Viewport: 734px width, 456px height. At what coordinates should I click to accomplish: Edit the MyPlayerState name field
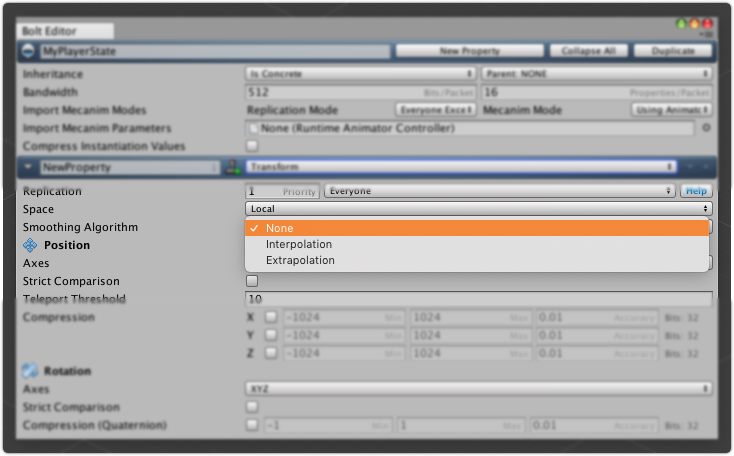coord(215,51)
